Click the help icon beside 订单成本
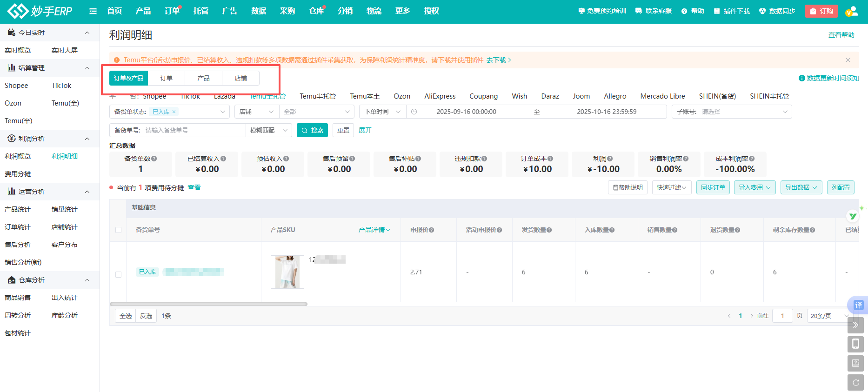Image resolution: width=868 pixels, height=392 pixels. [x=550, y=159]
